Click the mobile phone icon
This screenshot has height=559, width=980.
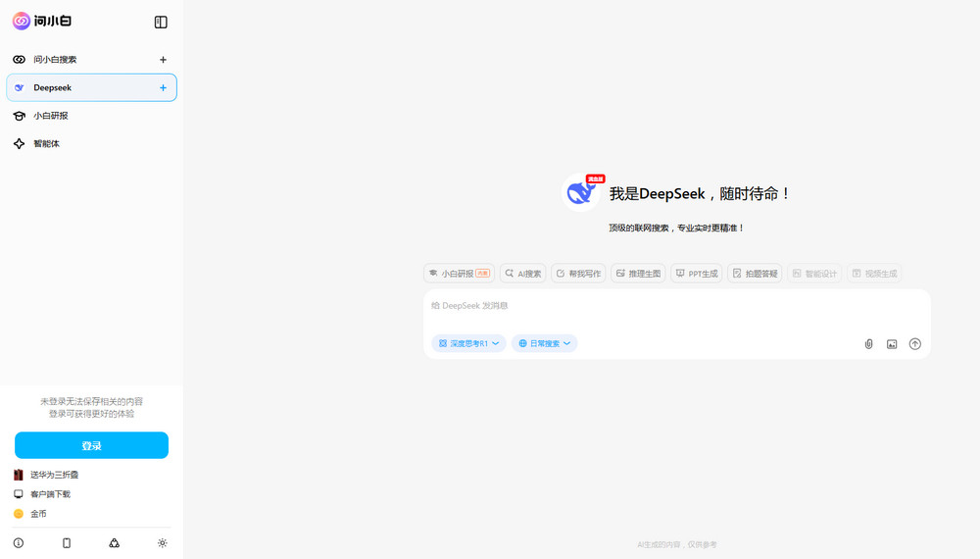[x=67, y=542]
